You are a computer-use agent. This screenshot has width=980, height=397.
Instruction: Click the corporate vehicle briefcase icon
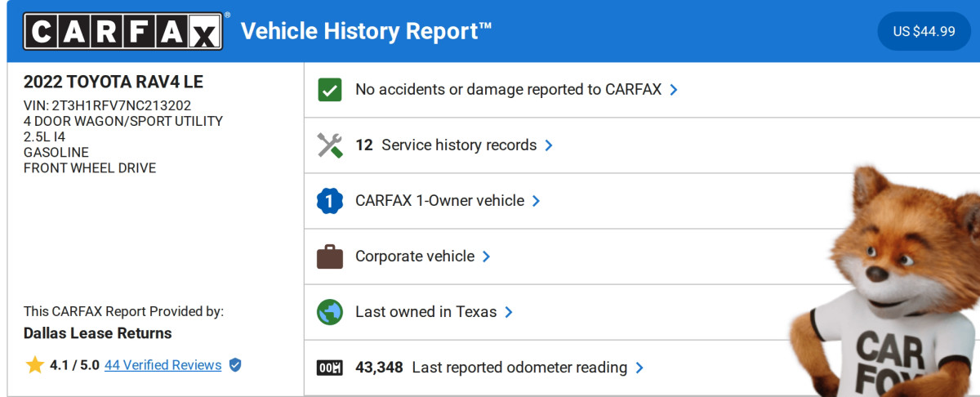(329, 256)
